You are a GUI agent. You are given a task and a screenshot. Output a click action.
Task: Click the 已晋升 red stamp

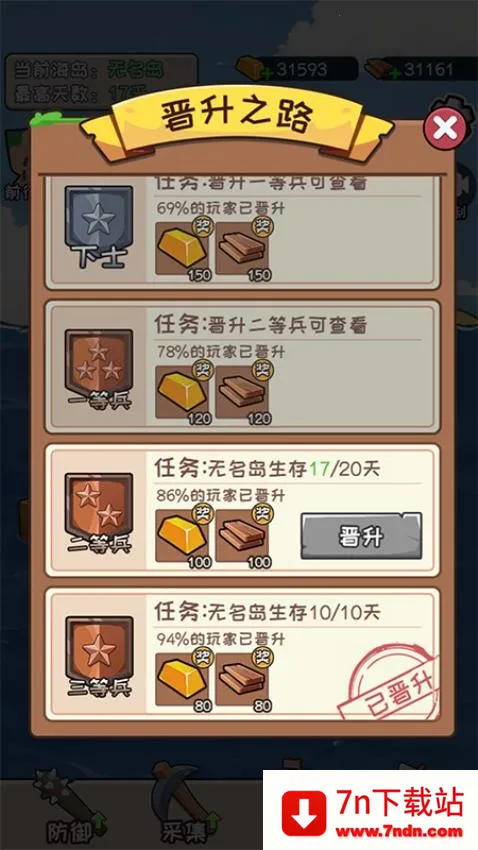[386, 682]
